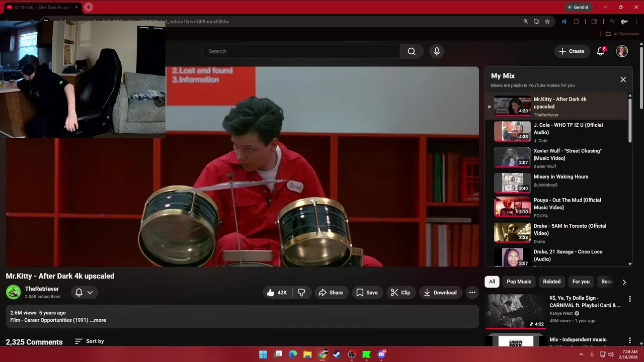This screenshot has width=644, height=362.
Task: Close the My Mix playlist panel
Action: (x=623, y=79)
